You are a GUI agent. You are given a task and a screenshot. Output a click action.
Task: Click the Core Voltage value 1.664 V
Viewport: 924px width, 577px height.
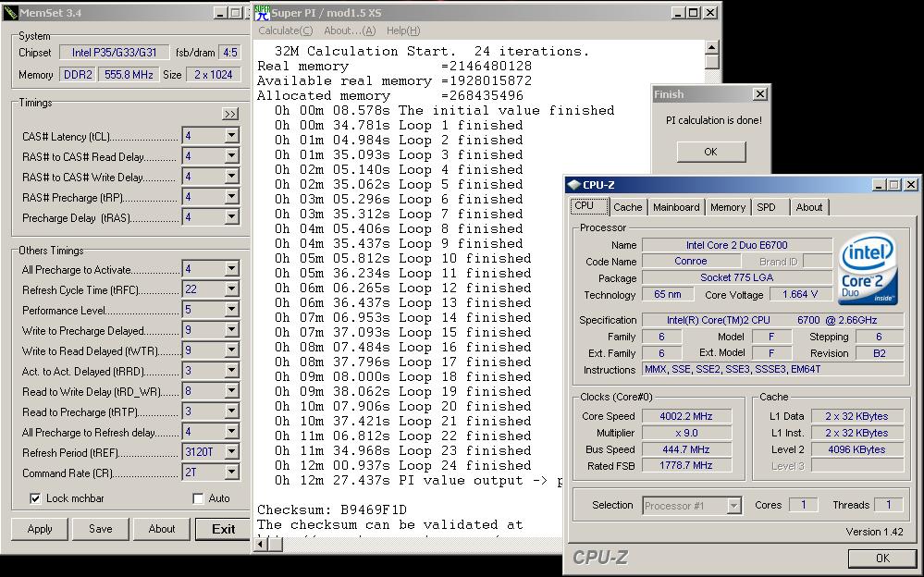(800, 295)
